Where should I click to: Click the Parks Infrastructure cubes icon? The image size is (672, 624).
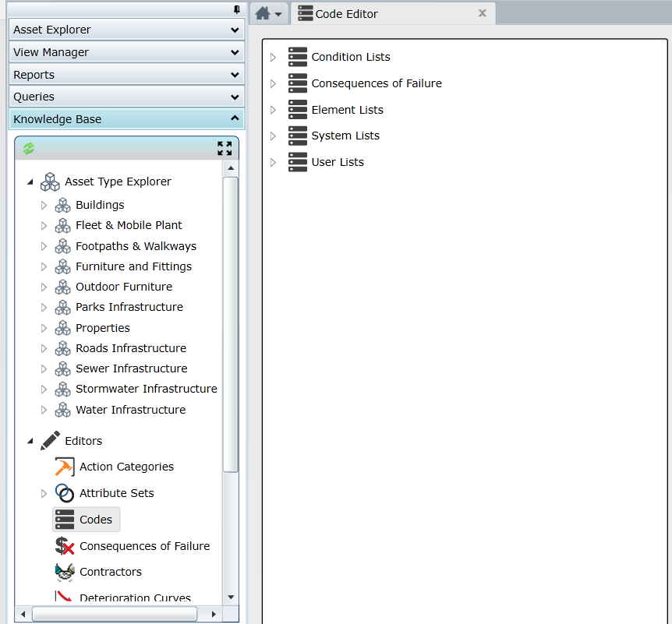(62, 307)
